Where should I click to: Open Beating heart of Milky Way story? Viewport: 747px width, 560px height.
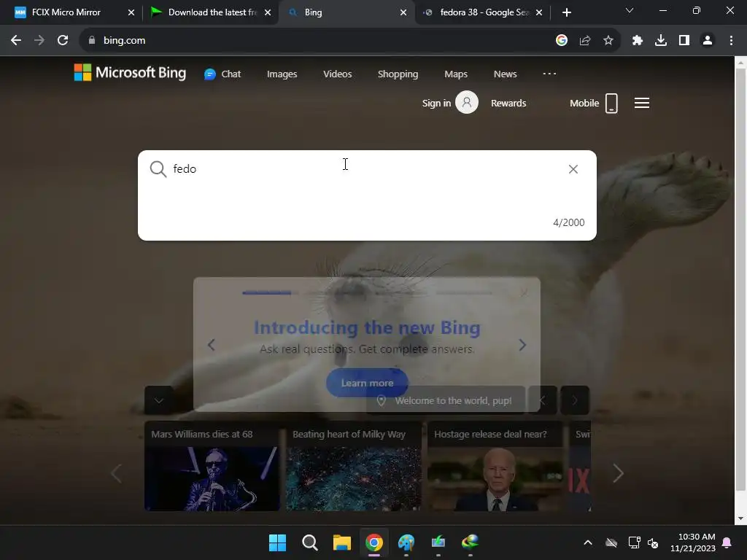[x=354, y=466]
